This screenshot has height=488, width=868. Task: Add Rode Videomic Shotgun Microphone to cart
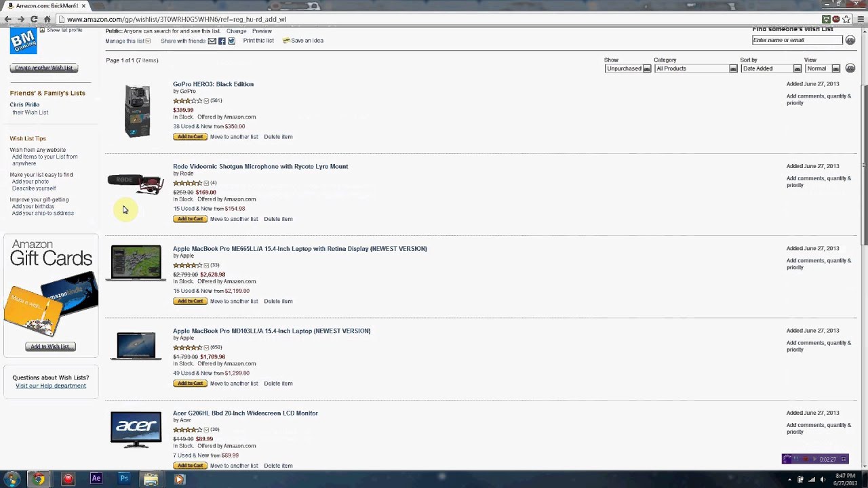point(190,219)
